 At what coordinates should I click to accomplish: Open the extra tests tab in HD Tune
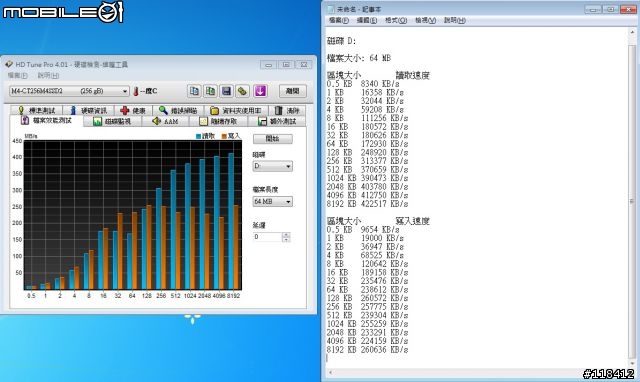click(277, 121)
